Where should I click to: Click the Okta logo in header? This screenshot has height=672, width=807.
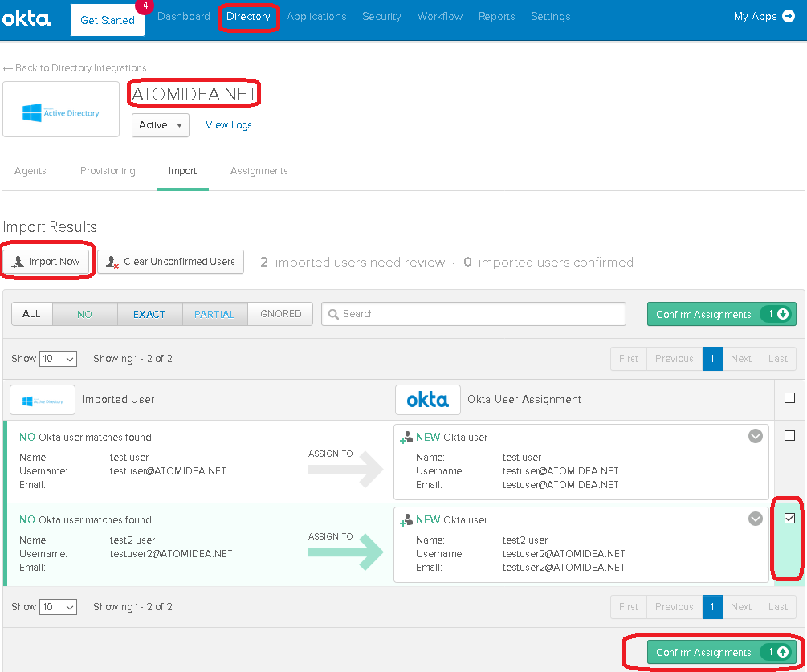tap(26, 19)
